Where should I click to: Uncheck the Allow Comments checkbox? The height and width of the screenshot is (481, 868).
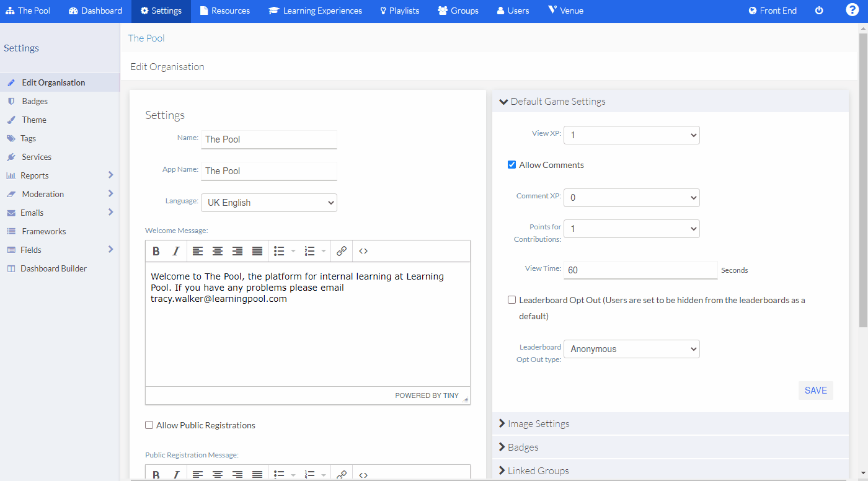click(x=511, y=164)
